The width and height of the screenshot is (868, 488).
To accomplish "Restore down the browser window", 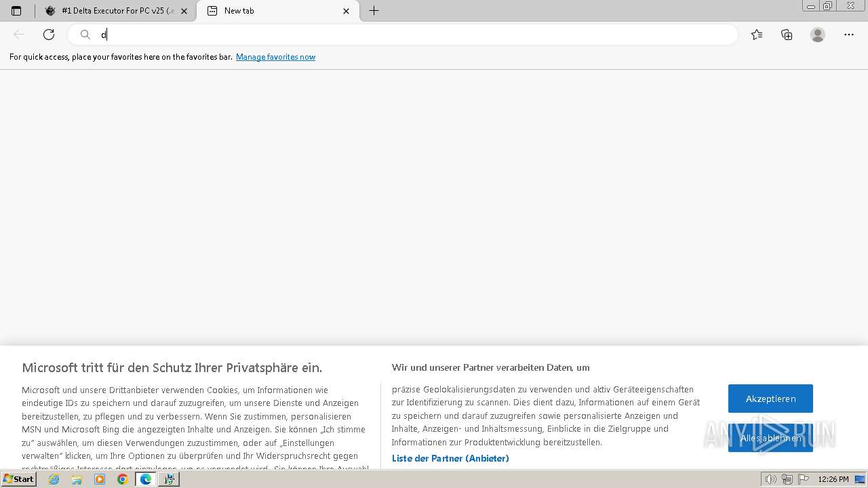I will 828,6.
